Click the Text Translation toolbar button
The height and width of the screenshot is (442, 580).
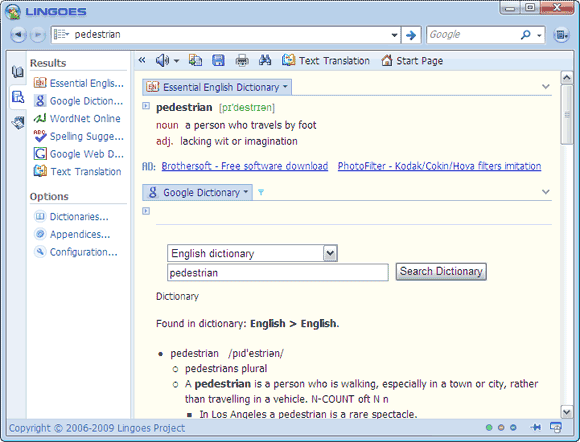click(326, 60)
